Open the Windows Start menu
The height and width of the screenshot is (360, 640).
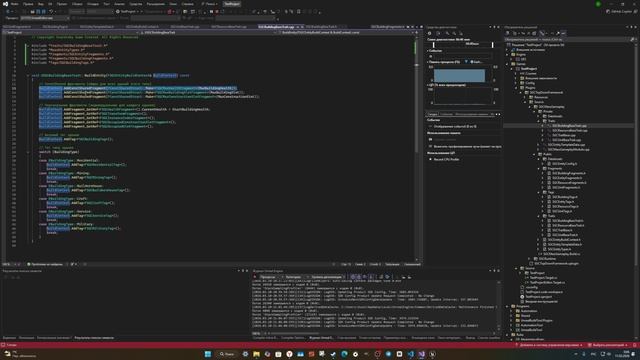pyautogui.click(x=208, y=354)
